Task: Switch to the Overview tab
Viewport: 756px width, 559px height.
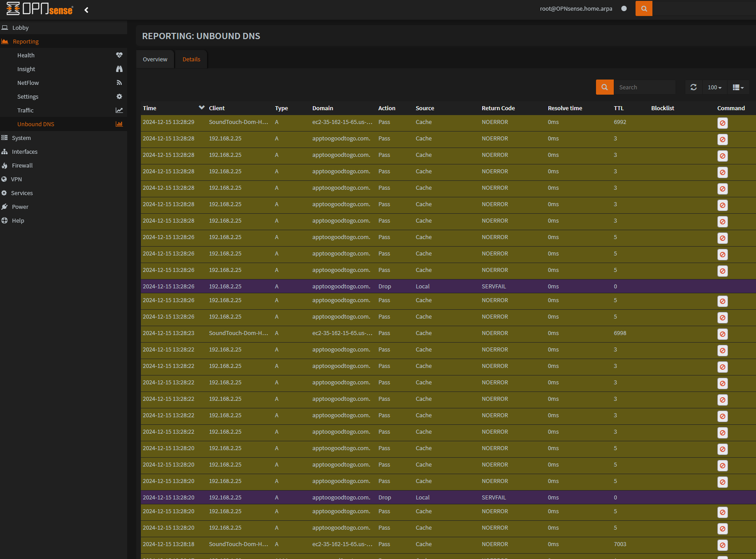Action: [155, 59]
